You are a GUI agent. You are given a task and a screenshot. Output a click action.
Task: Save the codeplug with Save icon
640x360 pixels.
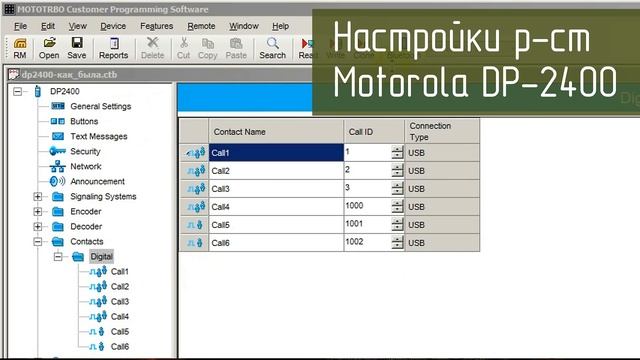(77, 48)
